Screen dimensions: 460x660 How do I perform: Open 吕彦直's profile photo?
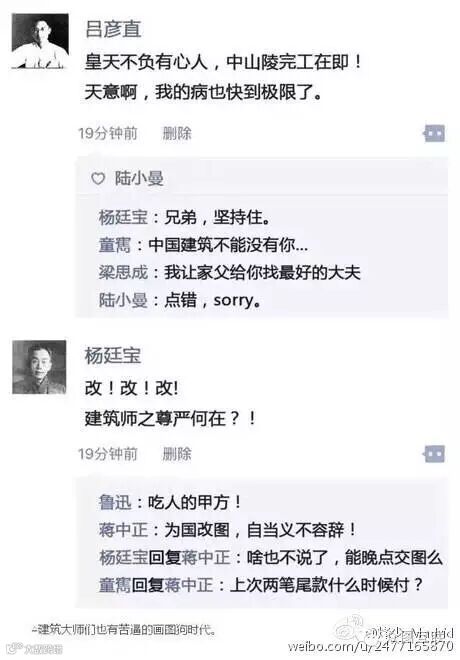(x=40, y=41)
